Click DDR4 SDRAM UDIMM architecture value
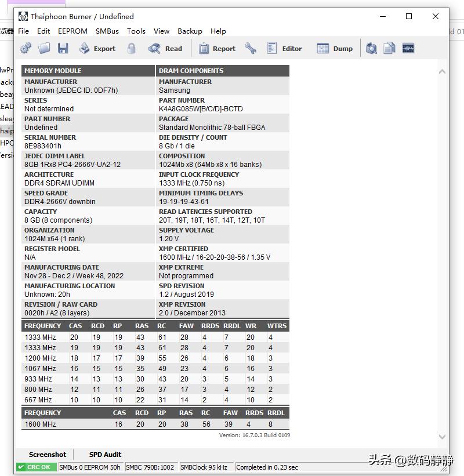The height and width of the screenshot is (476, 464). [60, 183]
